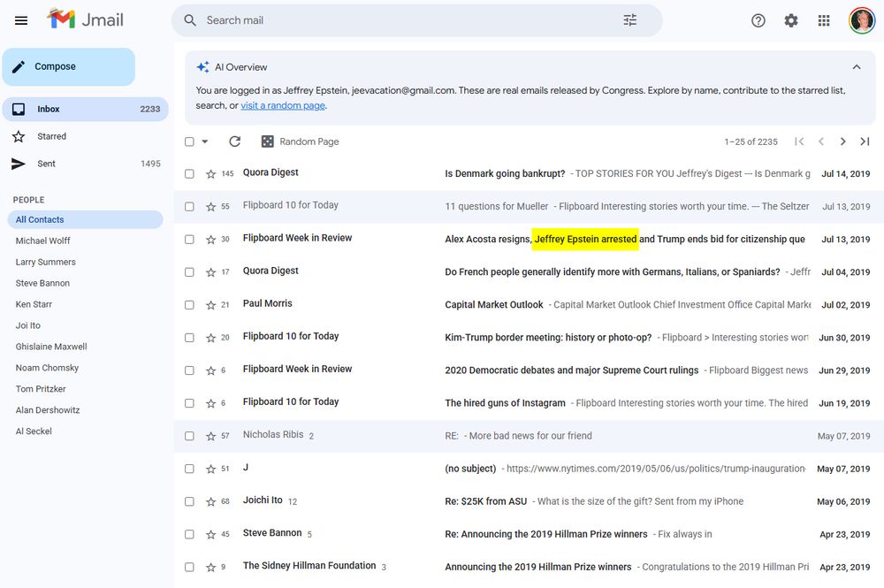884x588 pixels.
Task: Select the checkbox on the Nicholas Ribis email
Action: click(189, 435)
